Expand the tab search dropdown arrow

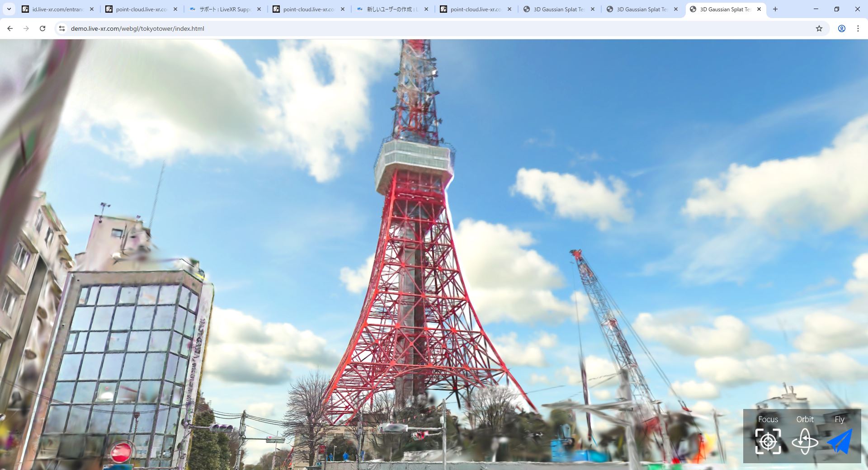pos(9,9)
